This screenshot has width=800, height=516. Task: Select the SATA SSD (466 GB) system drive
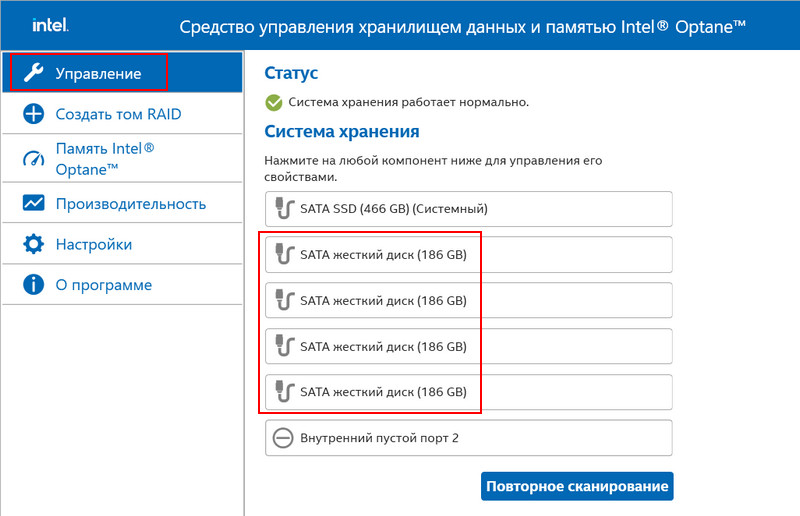click(468, 209)
